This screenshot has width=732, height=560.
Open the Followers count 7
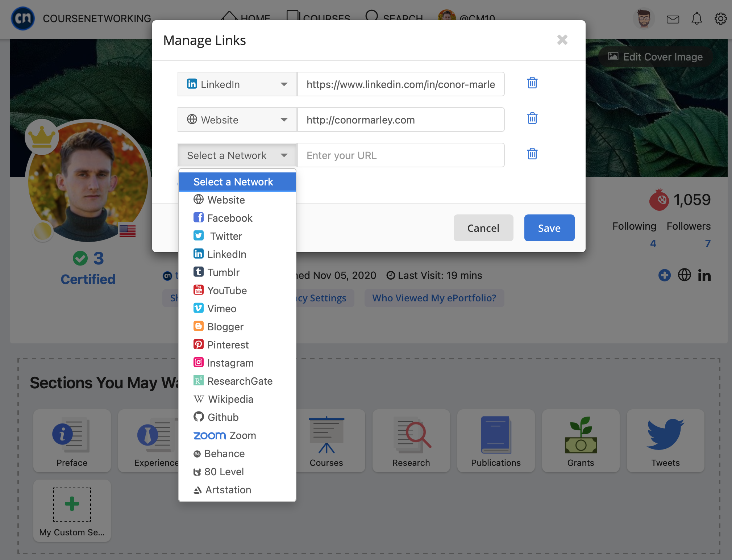[x=708, y=243]
